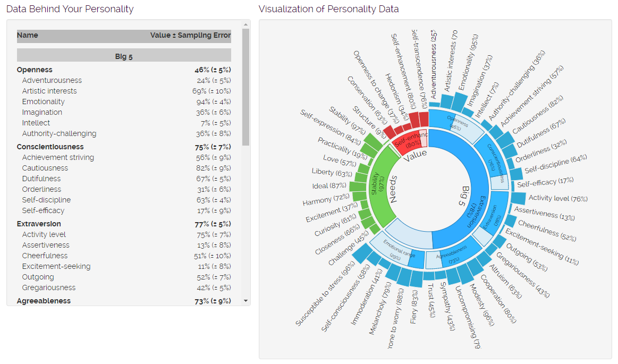Select the Emotionality row
This screenshot has height=364, width=618.
[124, 101]
